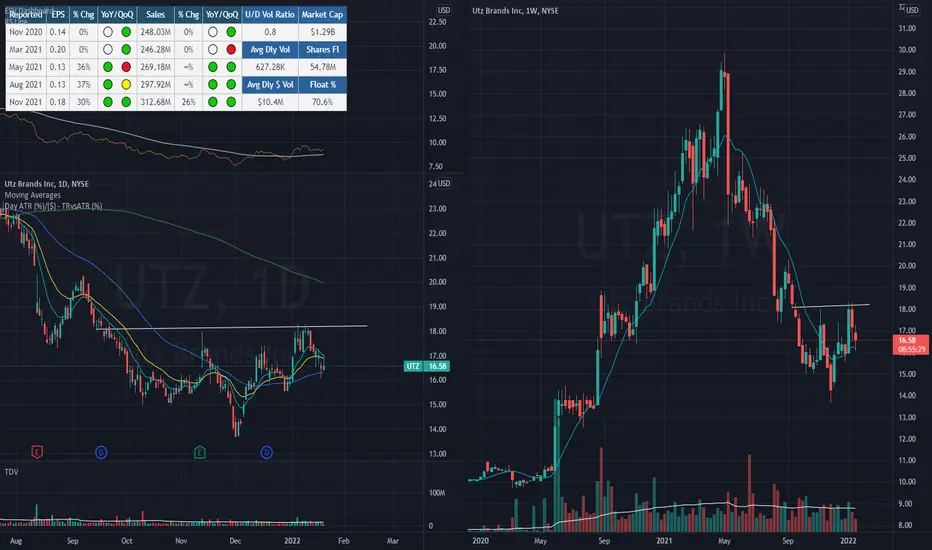Click the 'Feb' label on the daily time axis
Viewport: 932px width, 550px height.
[x=344, y=540]
